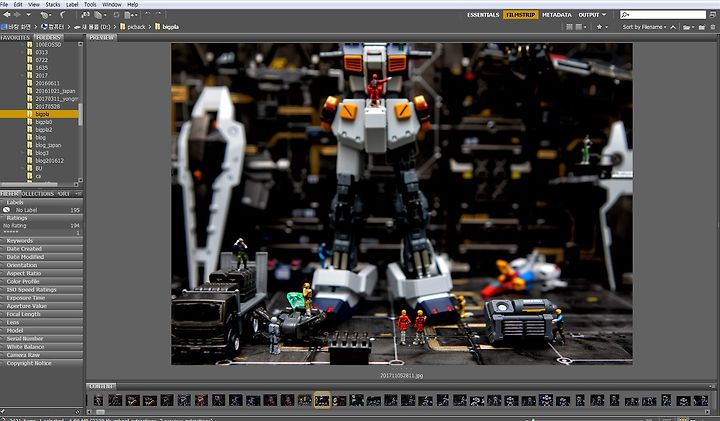Go back with the left arrow icon
The height and width of the screenshot is (421, 720).
[7, 15]
